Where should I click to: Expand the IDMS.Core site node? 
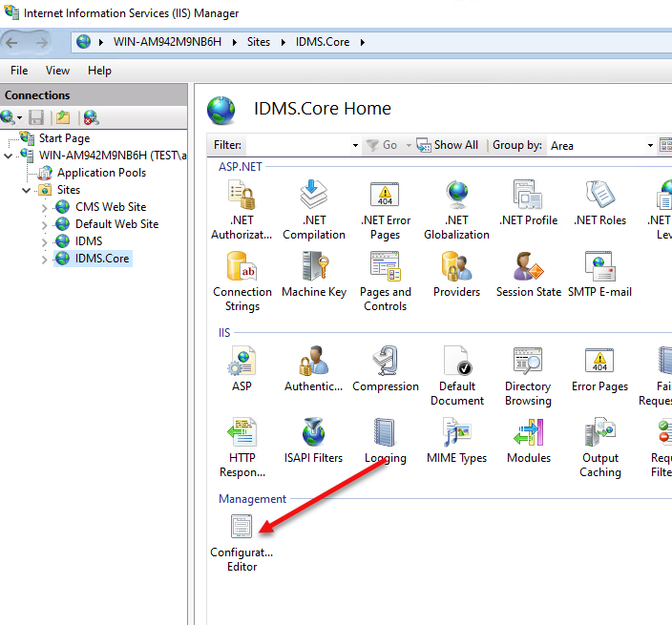(x=44, y=260)
